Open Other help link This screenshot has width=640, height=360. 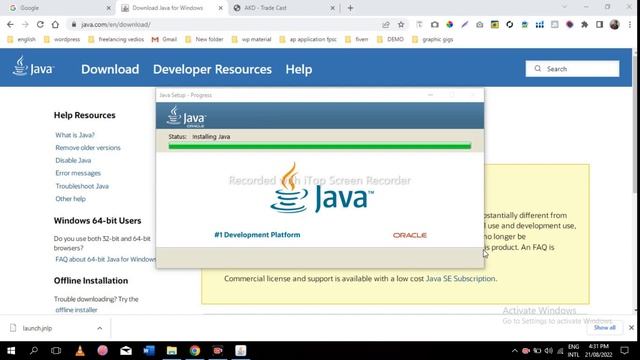pyautogui.click(x=71, y=198)
